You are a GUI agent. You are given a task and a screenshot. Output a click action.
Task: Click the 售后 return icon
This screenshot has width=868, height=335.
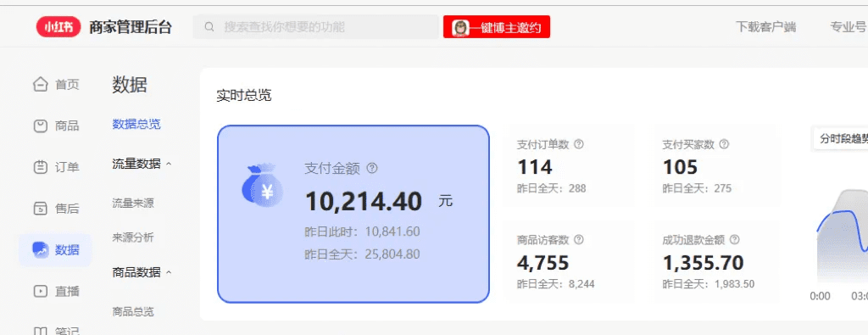[40, 208]
